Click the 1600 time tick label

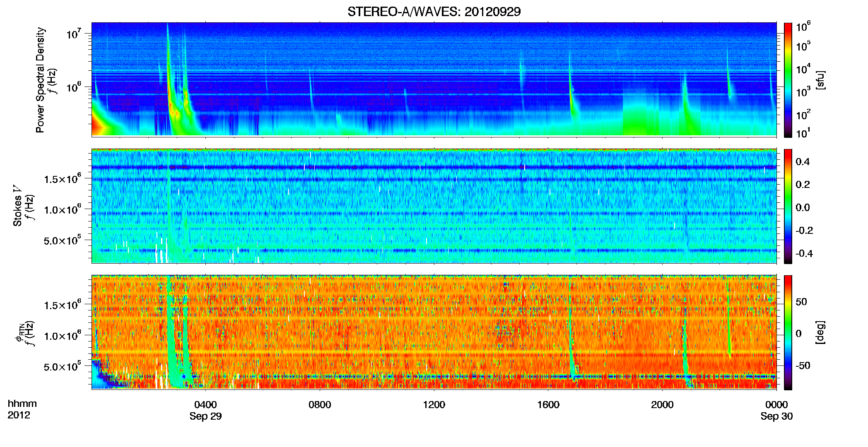click(548, 404)
